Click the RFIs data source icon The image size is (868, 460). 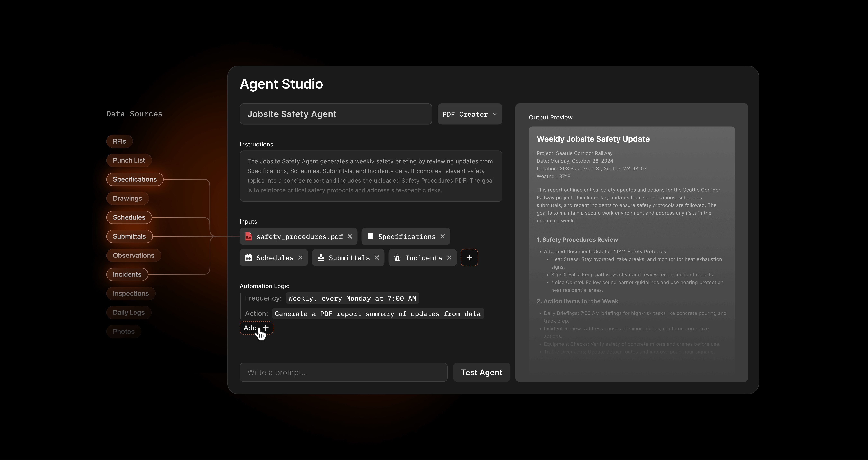[x=119, y=141]
